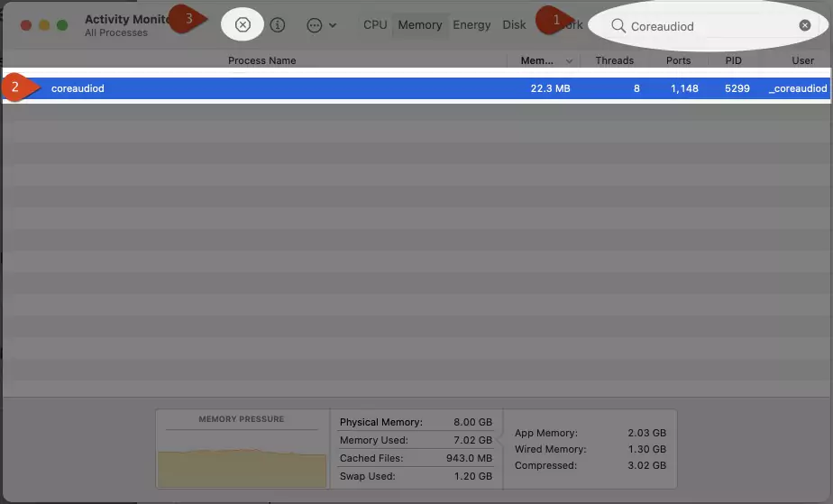Click the Wired Memory 1.30 GB value

(646, 449)
